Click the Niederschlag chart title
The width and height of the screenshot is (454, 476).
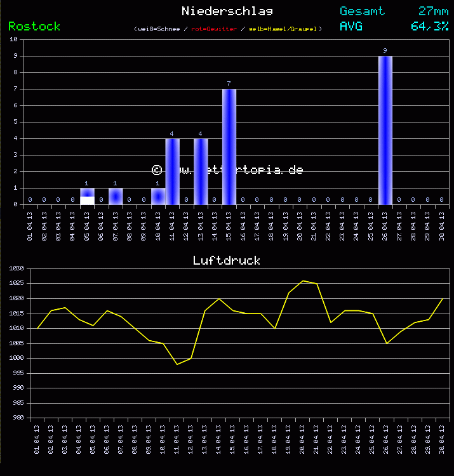click(x=227, y=11)
